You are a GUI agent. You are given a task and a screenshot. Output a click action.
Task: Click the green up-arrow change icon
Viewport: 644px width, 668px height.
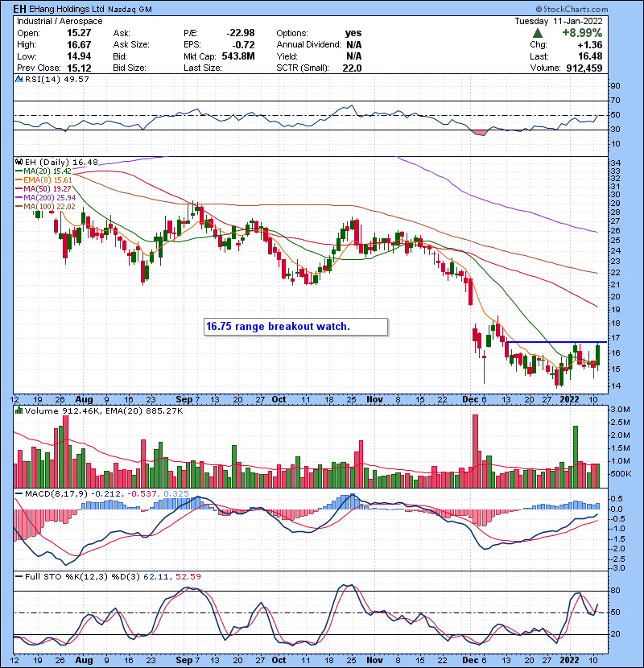click(x=538, y=33)
